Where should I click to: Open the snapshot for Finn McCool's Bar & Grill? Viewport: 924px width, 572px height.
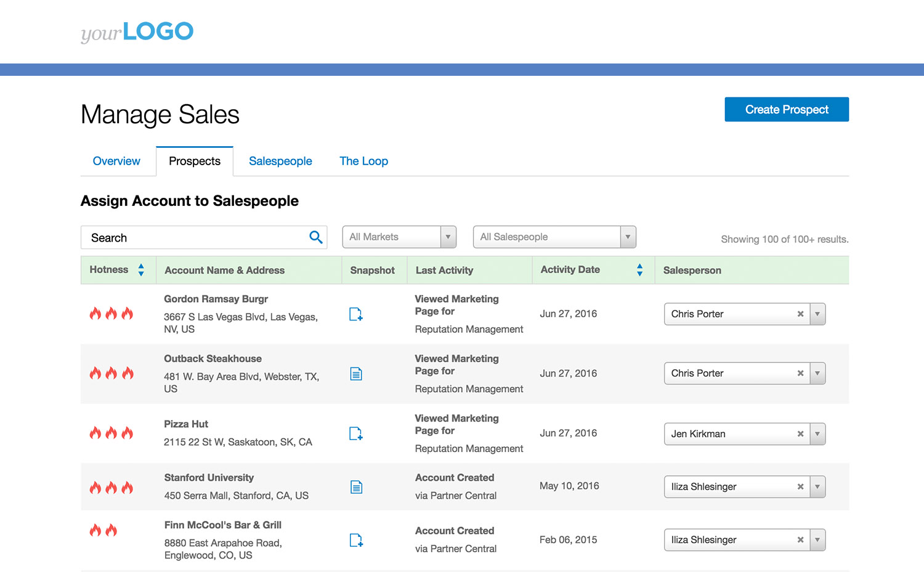[355, 540]
